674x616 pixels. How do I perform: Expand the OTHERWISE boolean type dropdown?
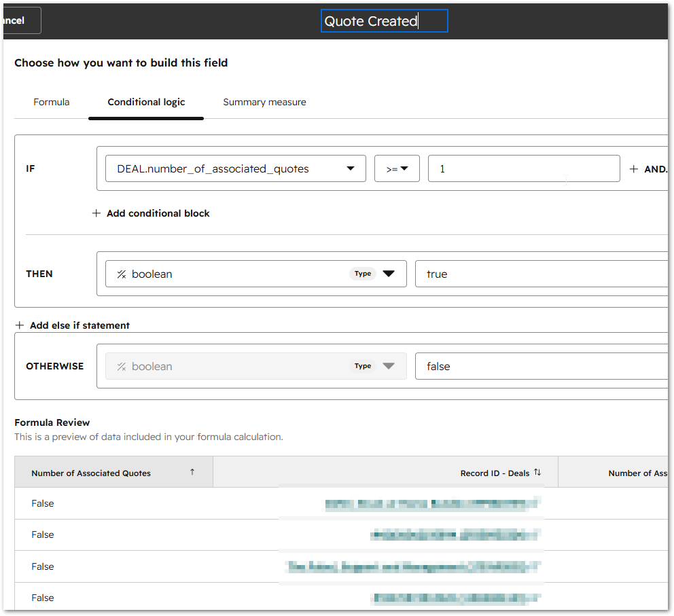[x=255, y=366]
